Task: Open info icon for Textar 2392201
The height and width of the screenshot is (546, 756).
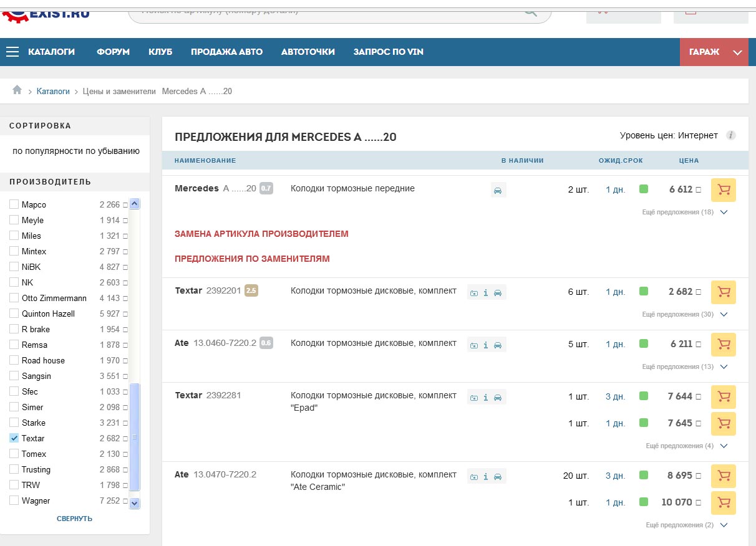Action: click(486, 292)
